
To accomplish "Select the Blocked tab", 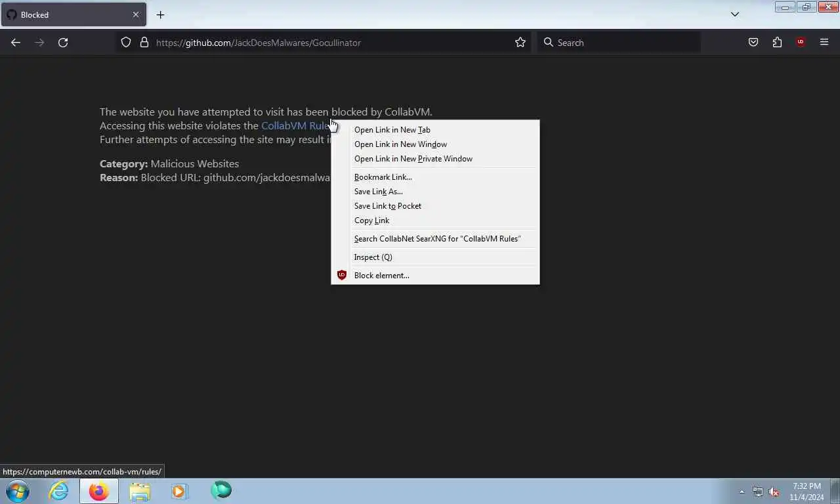I will [73, 14].
